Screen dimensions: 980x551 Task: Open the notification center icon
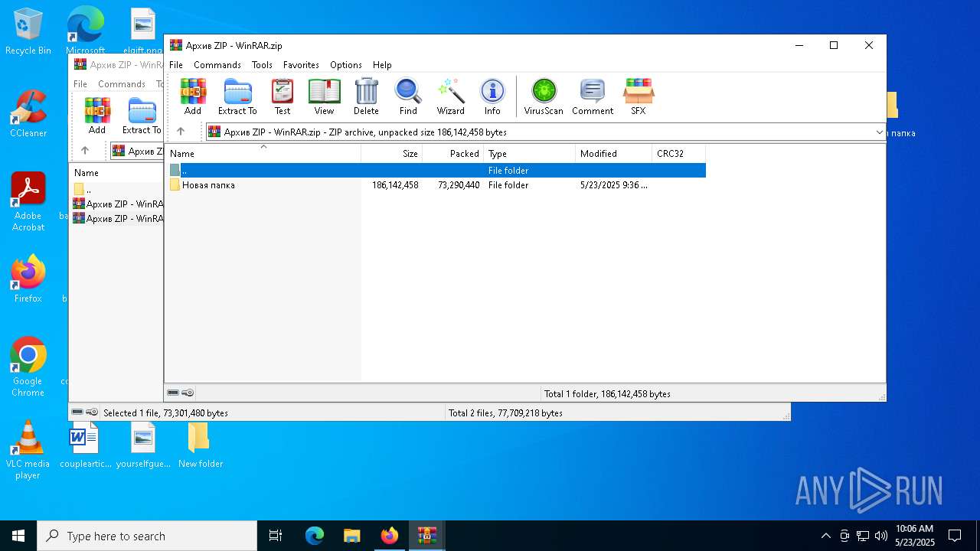(955, 536)
